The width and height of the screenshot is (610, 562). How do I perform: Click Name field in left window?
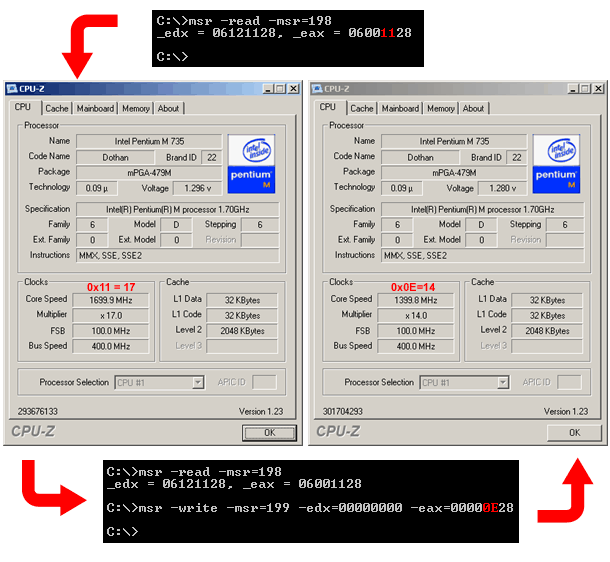coord(149,141)
